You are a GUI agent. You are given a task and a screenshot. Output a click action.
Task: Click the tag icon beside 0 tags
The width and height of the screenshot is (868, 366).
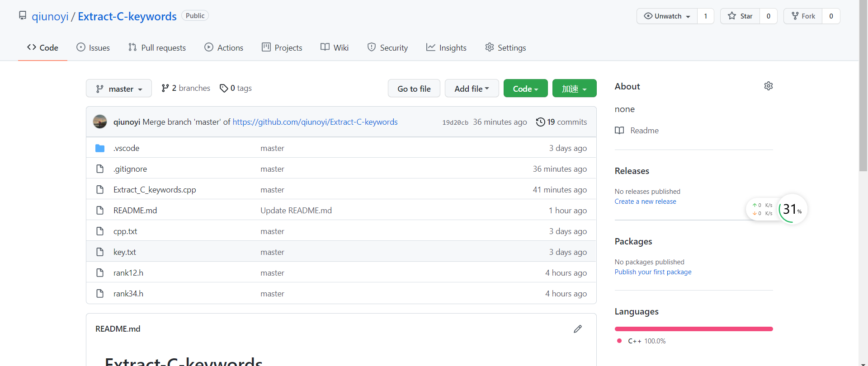coord(224,88)
